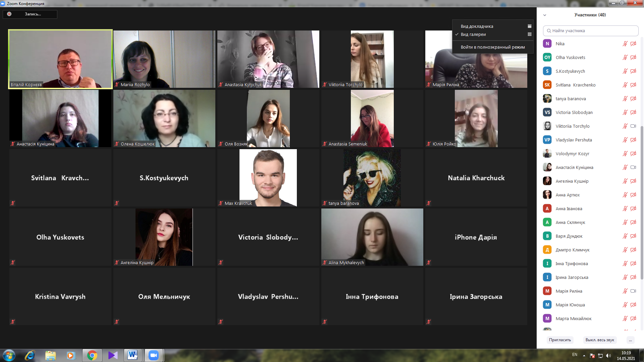
Task: Click Olha Yuskovets' video-off icon
Action: pos(633,57)
